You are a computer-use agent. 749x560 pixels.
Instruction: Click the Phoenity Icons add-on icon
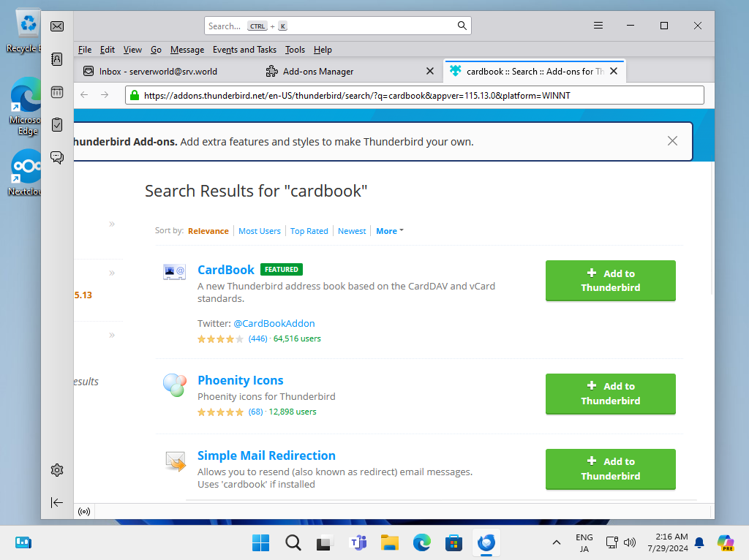(x=174, y=385)
